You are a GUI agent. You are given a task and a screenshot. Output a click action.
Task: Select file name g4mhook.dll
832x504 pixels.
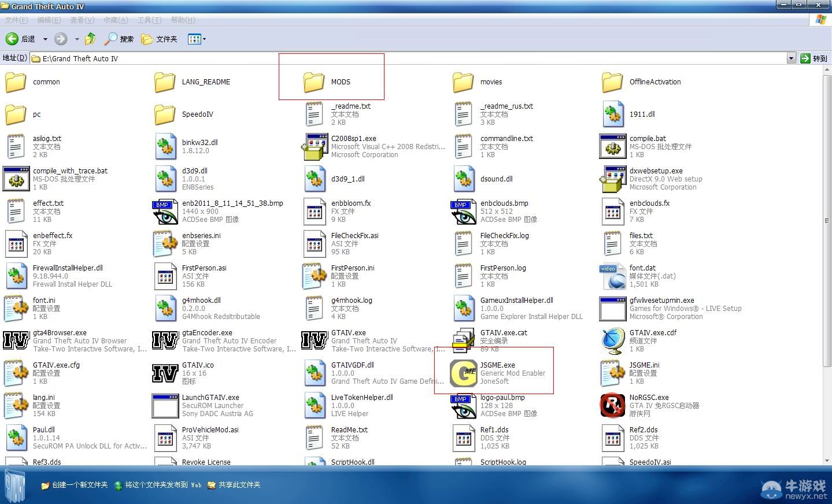(201, 301)
